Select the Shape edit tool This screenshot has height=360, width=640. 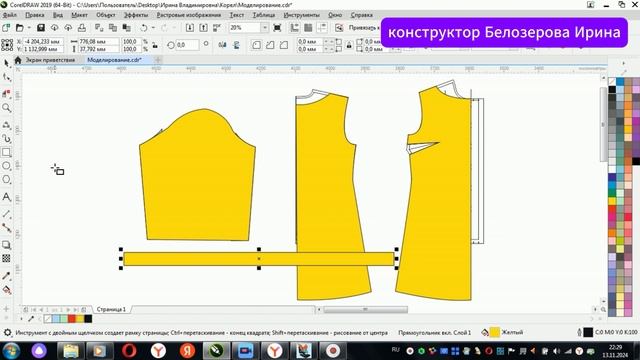(x=7, y=77)
